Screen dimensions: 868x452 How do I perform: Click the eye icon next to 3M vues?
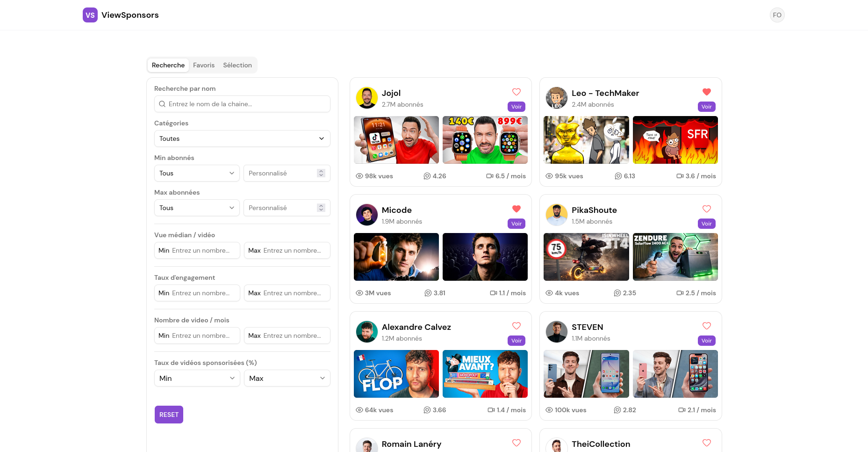(x=359, y=293)
